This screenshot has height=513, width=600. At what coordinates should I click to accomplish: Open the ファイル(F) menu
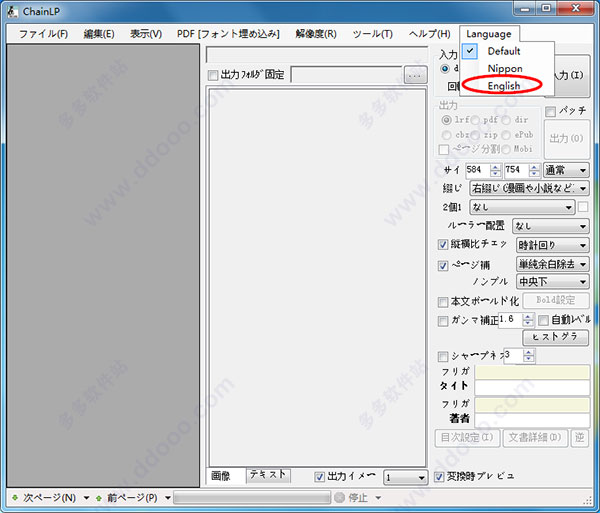43,34
